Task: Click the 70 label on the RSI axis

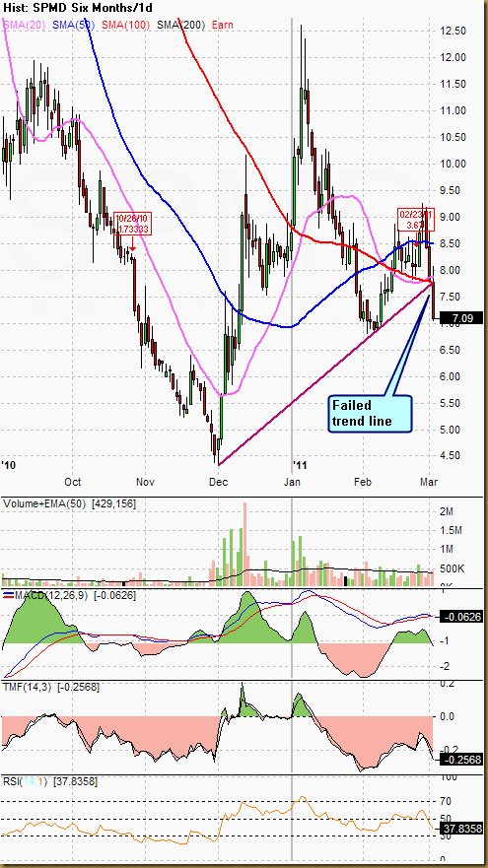Action: (x=446, y=800)
